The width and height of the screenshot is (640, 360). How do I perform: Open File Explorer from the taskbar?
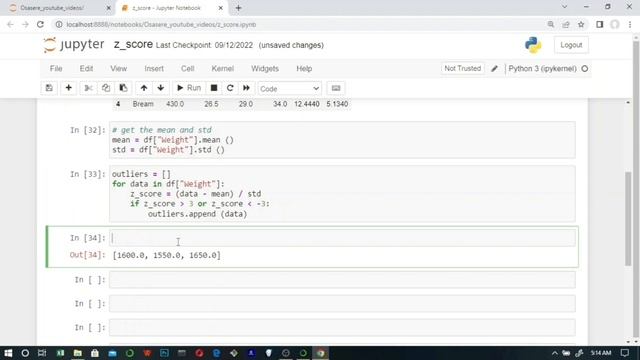coord(78,353)
